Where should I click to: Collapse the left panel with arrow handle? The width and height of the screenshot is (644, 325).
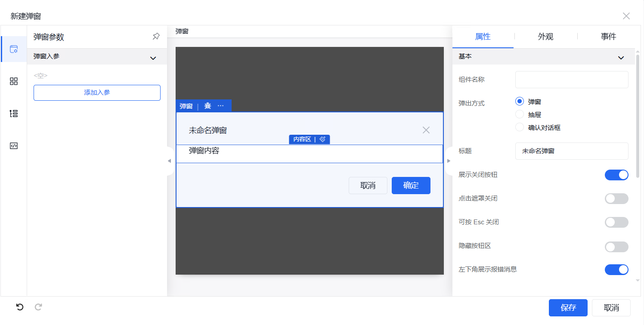tap(169, 161)
